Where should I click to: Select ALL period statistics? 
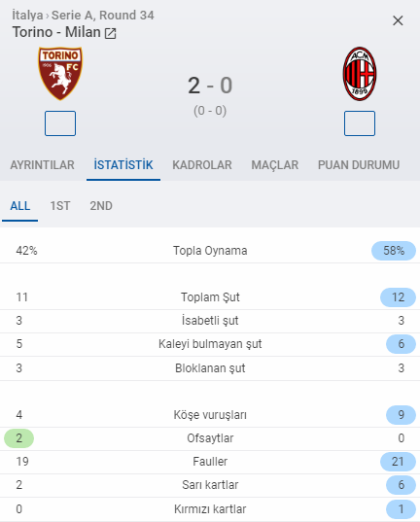pos(20,206)
